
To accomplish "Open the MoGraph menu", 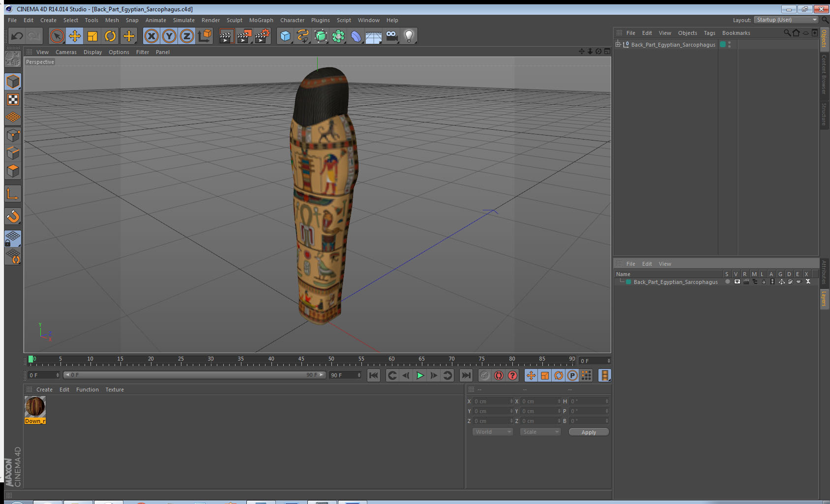I will click(x=261, y=20).
